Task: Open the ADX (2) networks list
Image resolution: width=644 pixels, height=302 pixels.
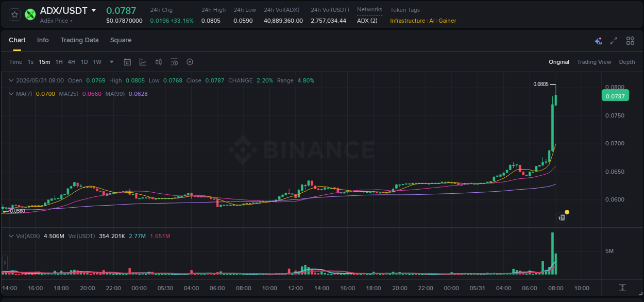Action: click(367, 21)
